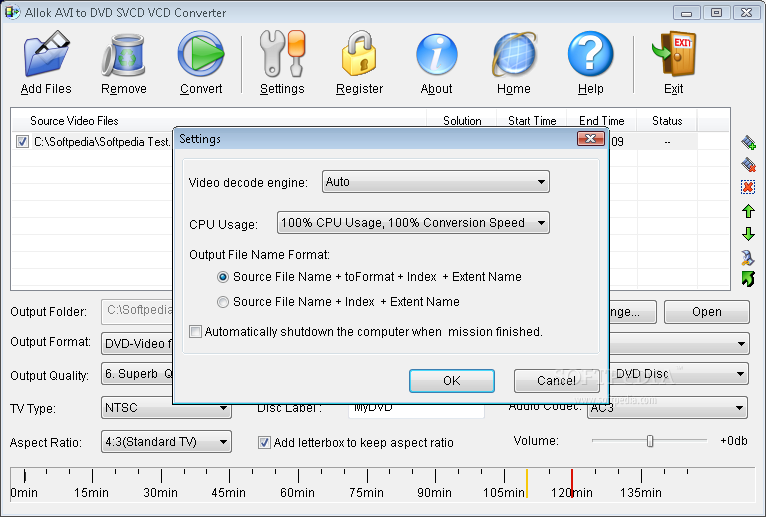Click the Add Files toolbar icon
766x517 pixels.
coord(46,54)
